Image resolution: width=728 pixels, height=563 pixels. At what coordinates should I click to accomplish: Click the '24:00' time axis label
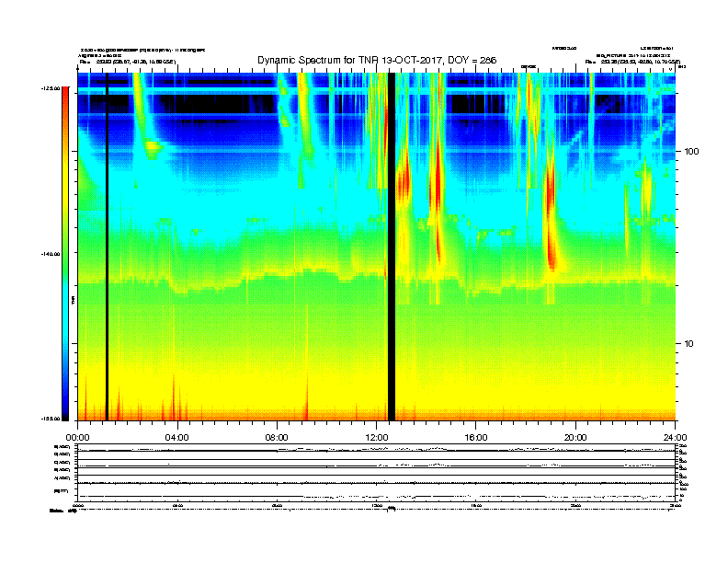click(675, 438)
